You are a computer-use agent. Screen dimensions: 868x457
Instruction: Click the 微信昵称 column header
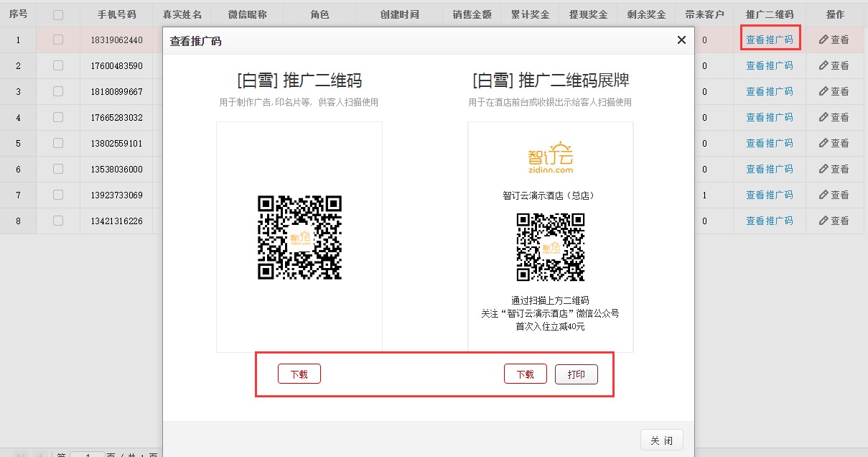click(x=247, y=14)
